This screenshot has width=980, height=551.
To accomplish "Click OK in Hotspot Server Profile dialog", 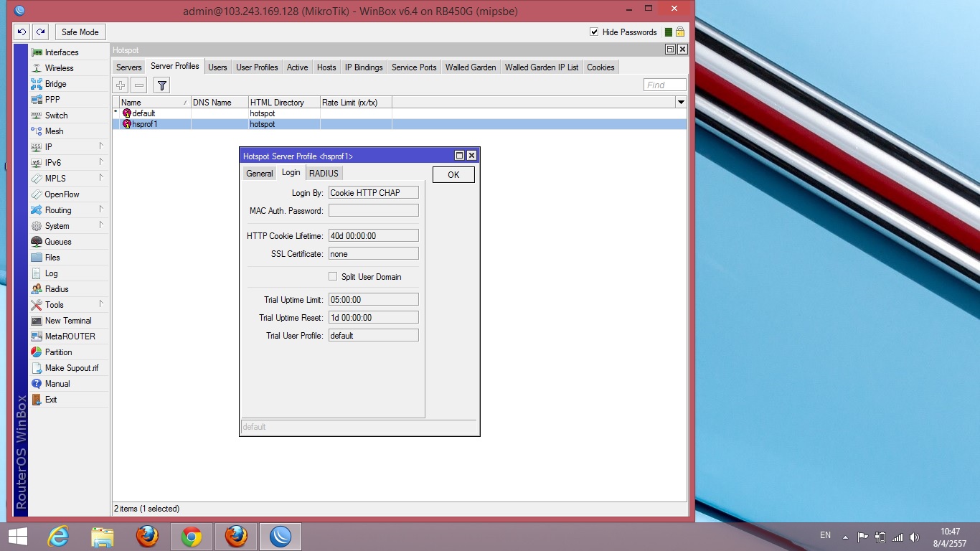I will (453, 175).
